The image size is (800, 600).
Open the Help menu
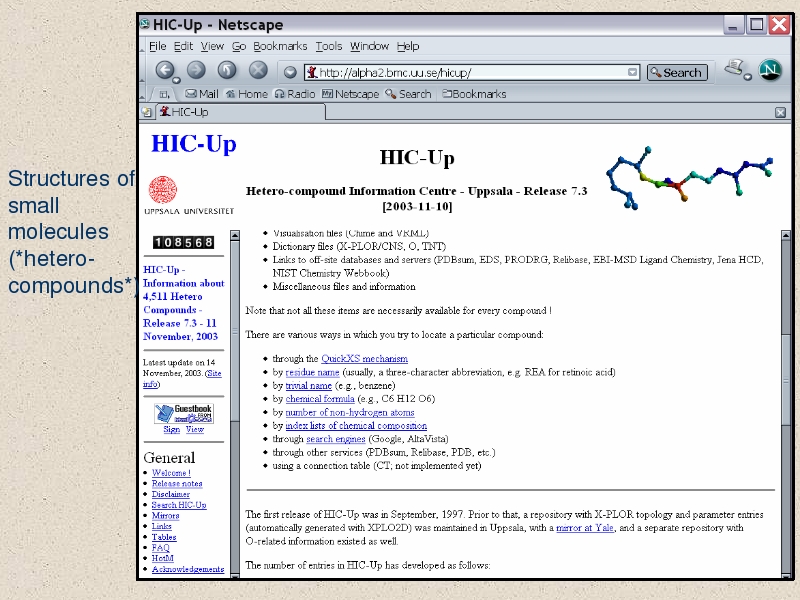click(408, 46)
